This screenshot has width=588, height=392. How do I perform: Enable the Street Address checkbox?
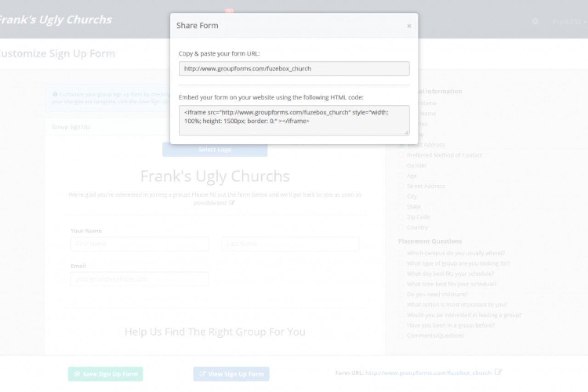click(x=401, y=186)
